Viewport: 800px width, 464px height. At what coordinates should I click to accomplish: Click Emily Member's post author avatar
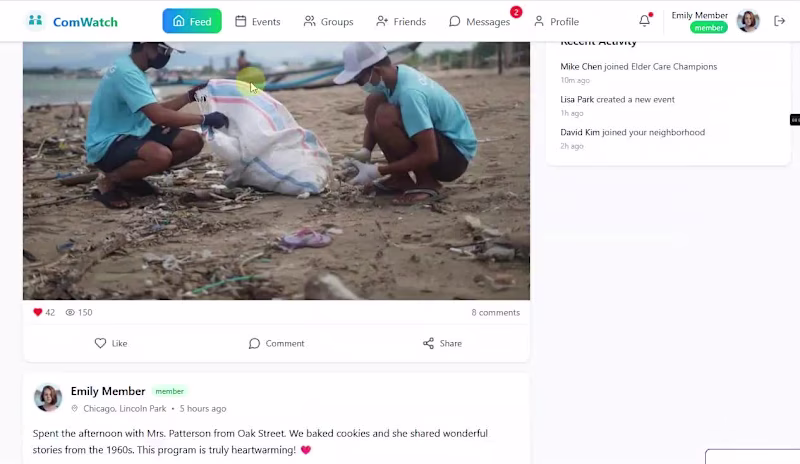pos(48,397)
